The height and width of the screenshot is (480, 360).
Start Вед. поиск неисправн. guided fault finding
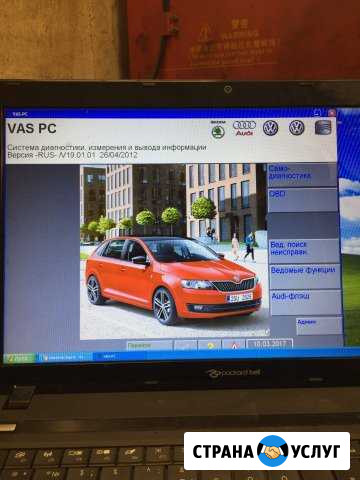point(304,251)
